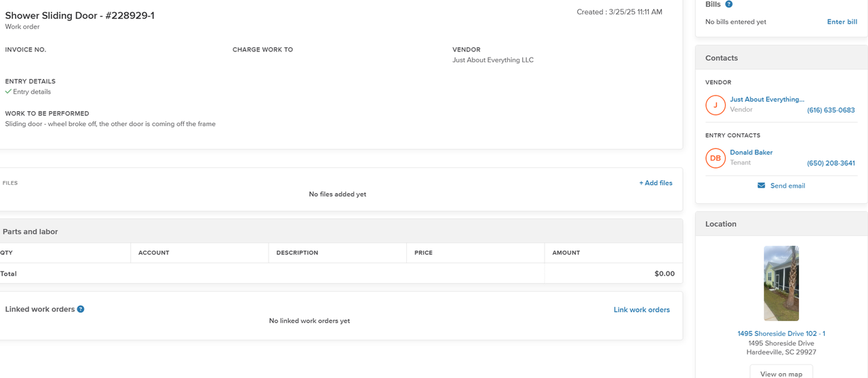
Task: Click the DB tenant avatar circle
Action: [x=715, y=158]
